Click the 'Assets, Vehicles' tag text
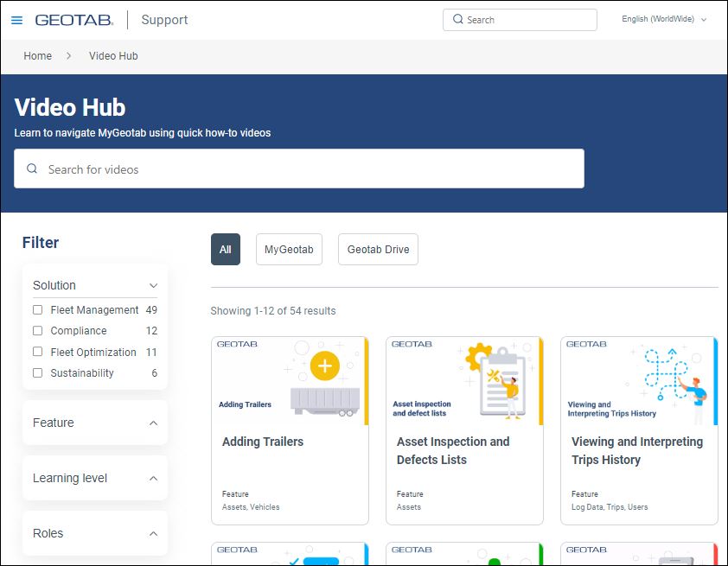This screenshot has width=728, height=566. [x=251, y=507]
